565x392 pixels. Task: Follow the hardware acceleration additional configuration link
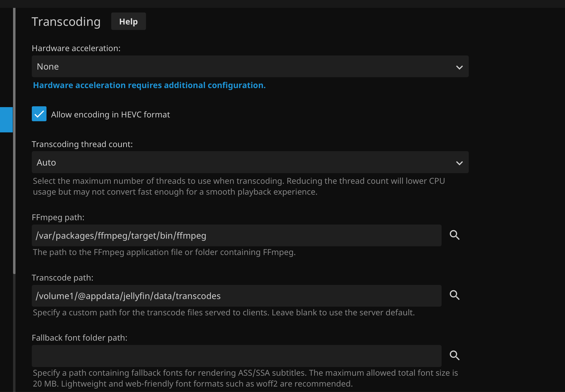click(x=149, y=85)
